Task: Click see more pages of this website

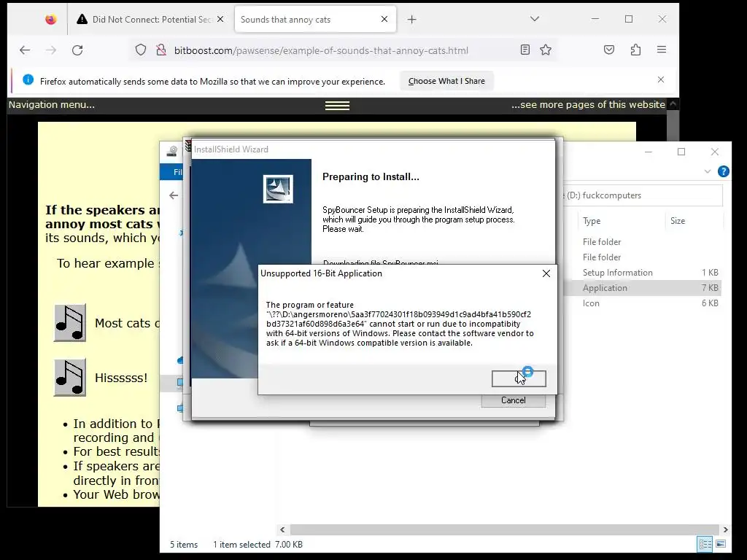Action: click(x=588, y=105)
